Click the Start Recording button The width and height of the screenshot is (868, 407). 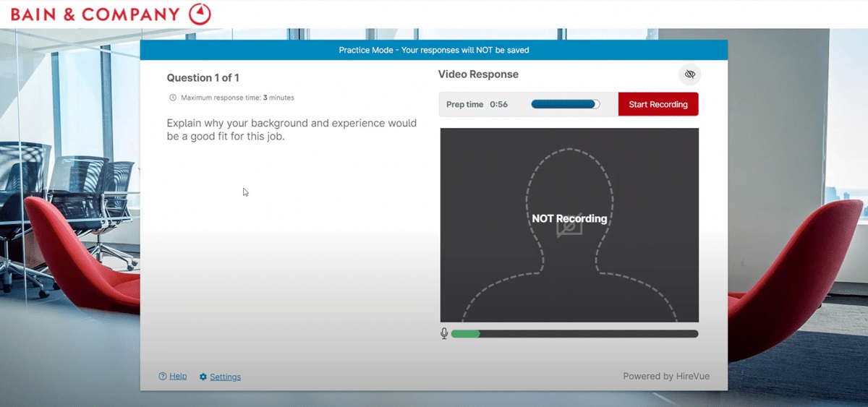(658, 104)
